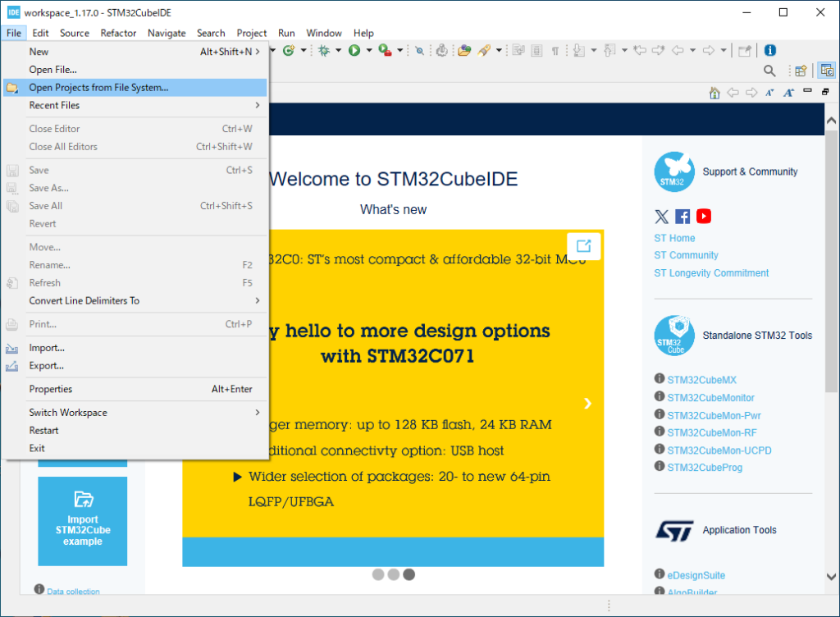Screen dimensions: 840x617
Task: Open the Facebook social icon
Action: click(682, 217)
